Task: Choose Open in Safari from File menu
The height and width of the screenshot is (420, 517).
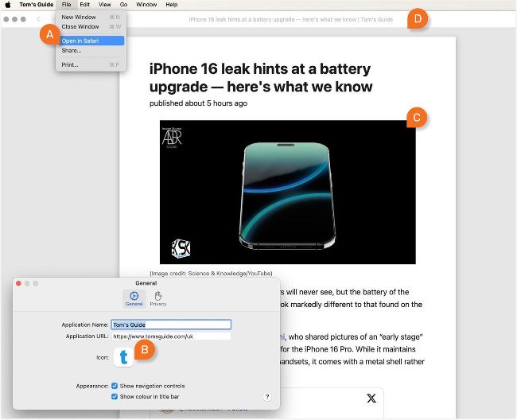Action: coord(80,41)
